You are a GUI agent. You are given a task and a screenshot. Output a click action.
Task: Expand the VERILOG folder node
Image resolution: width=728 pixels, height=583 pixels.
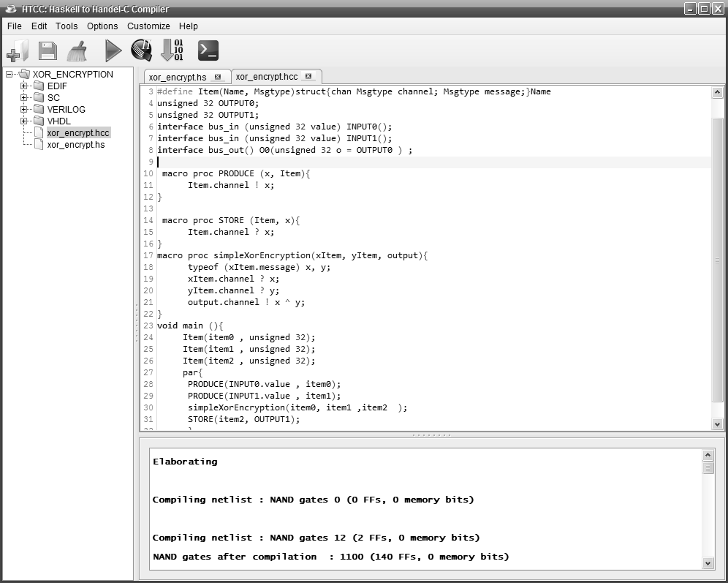23,110
